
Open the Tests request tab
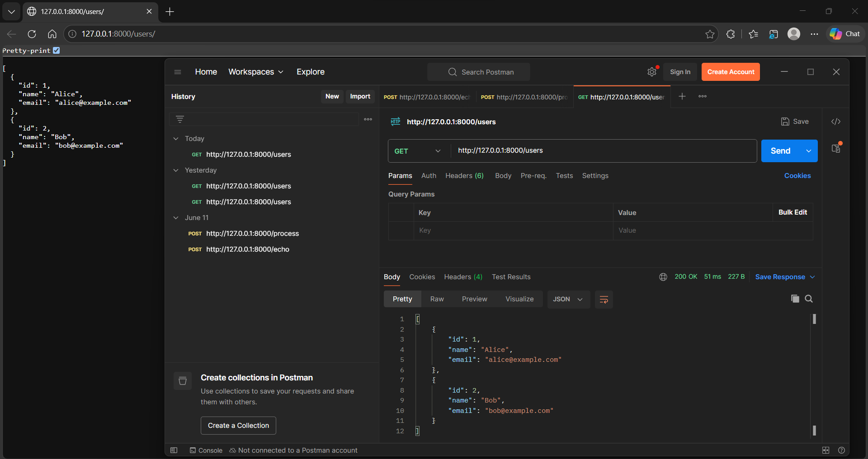[564, 176]
